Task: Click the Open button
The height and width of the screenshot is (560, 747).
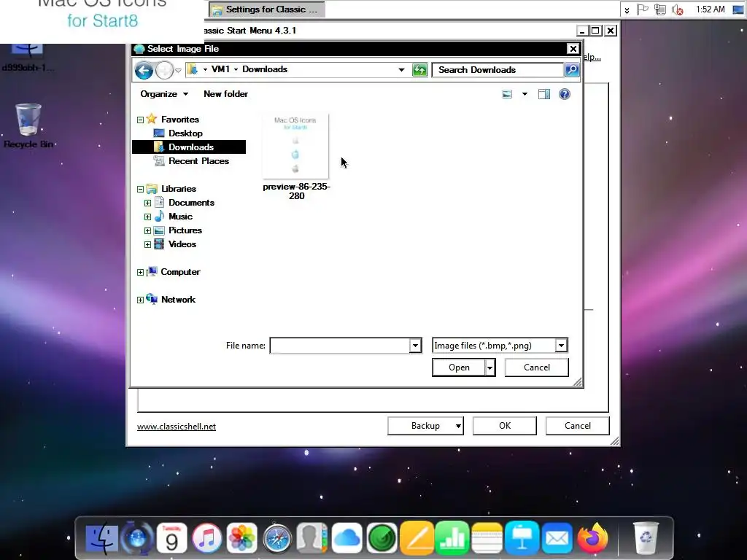Action: (459, 367)
